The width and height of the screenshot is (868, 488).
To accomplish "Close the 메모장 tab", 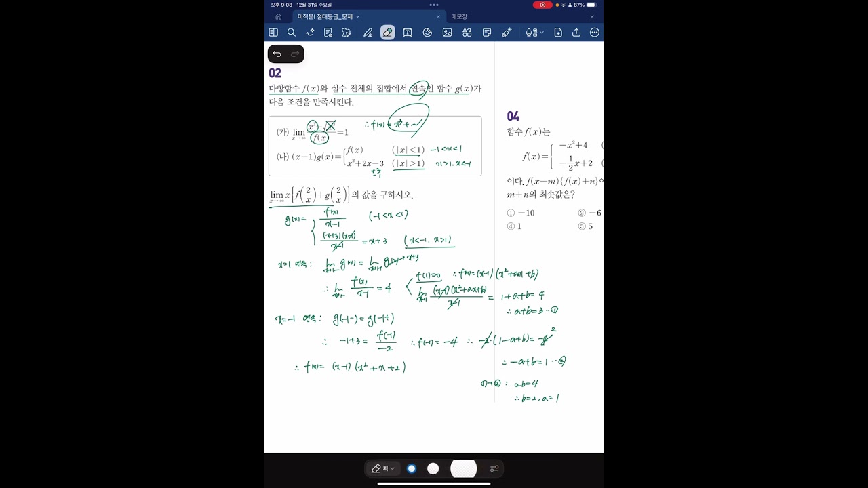I will pos(591,16).
